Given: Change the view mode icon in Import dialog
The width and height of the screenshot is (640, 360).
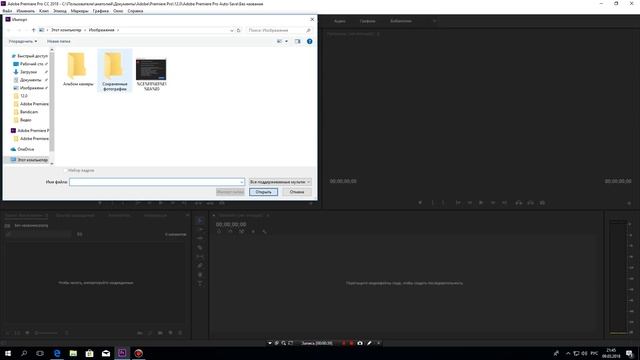Looking at the screenshot, I should tap(280, 41).
